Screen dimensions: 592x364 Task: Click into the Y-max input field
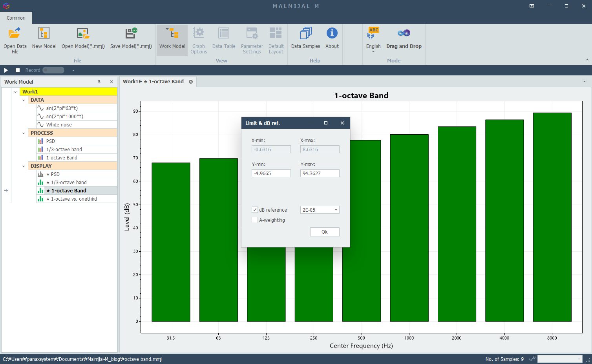(320, 174)
